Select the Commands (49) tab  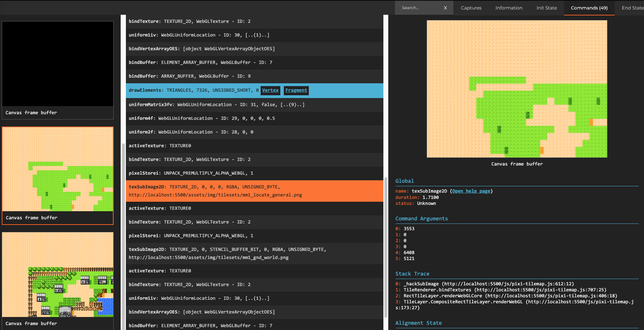589,8
